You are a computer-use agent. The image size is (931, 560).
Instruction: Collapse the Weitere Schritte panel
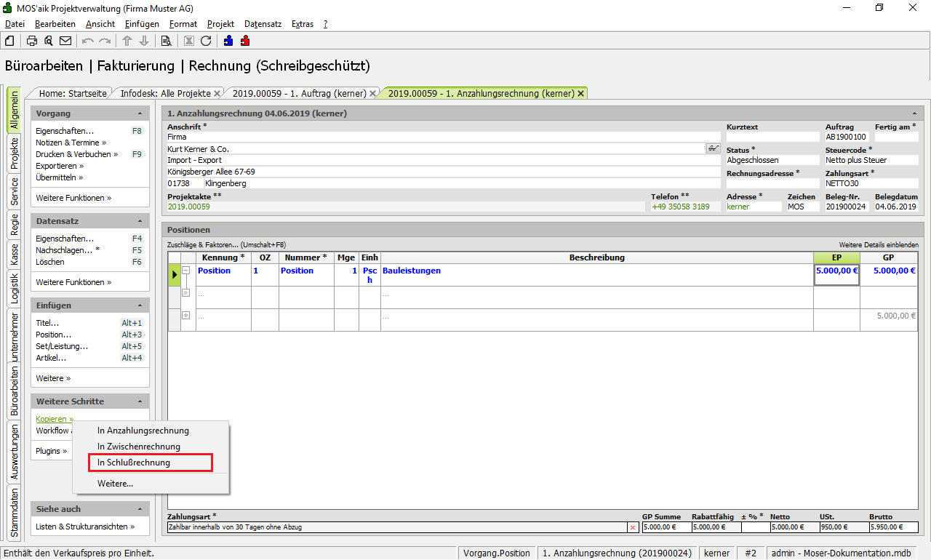point(140,401)
